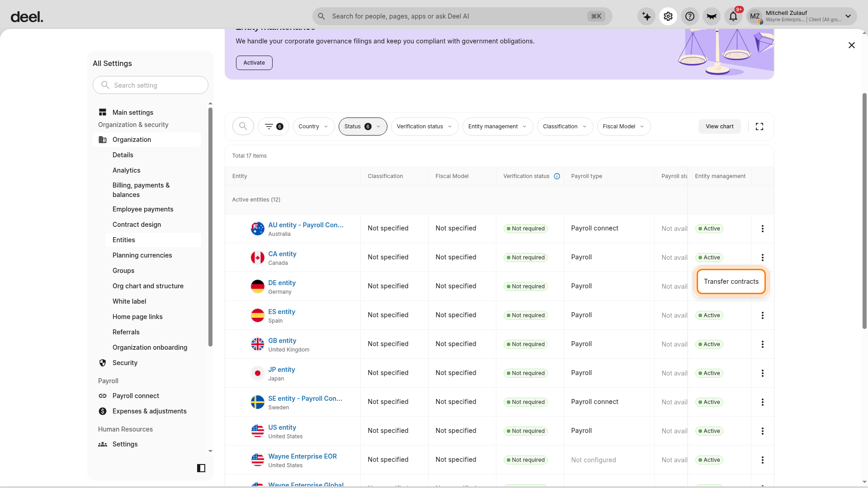This screenshot has height=488, width=868.
Task: Open the AU entity - Payroll Connect link
Action: [306, 225]
